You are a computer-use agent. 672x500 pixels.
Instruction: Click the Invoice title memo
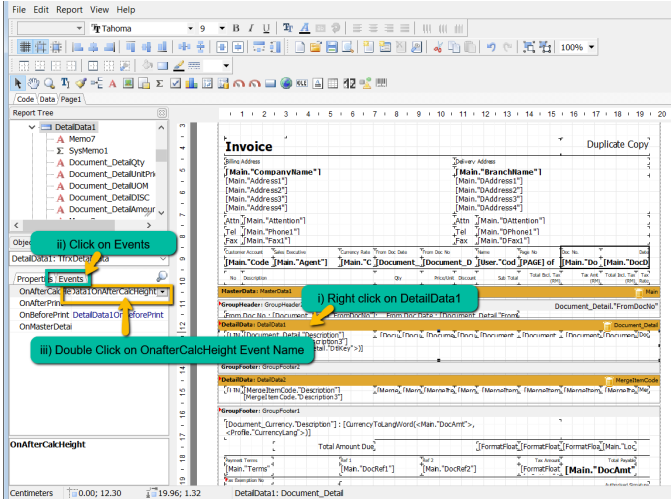tap(249, 146)
